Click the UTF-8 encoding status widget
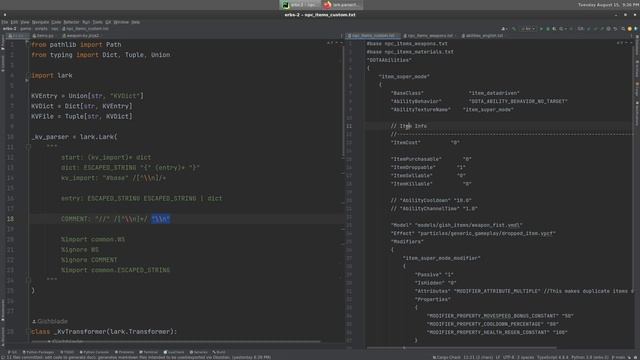Image resolution: width=640 pixels, height=360 pixels. pyautogui.click(x=509, y=357)
